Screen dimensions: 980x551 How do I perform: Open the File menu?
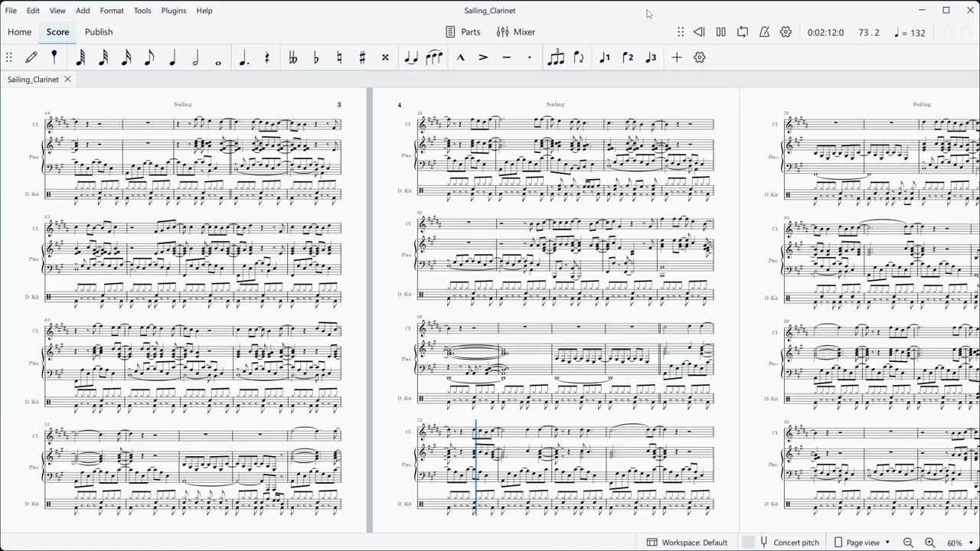pyautogui.click(x=11, y=11)
